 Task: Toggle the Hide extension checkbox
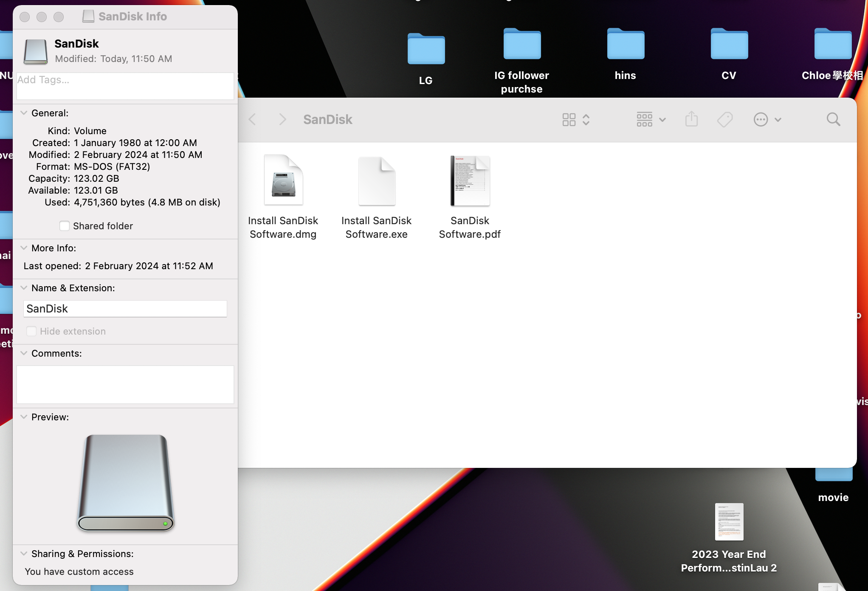pos(31,331)
